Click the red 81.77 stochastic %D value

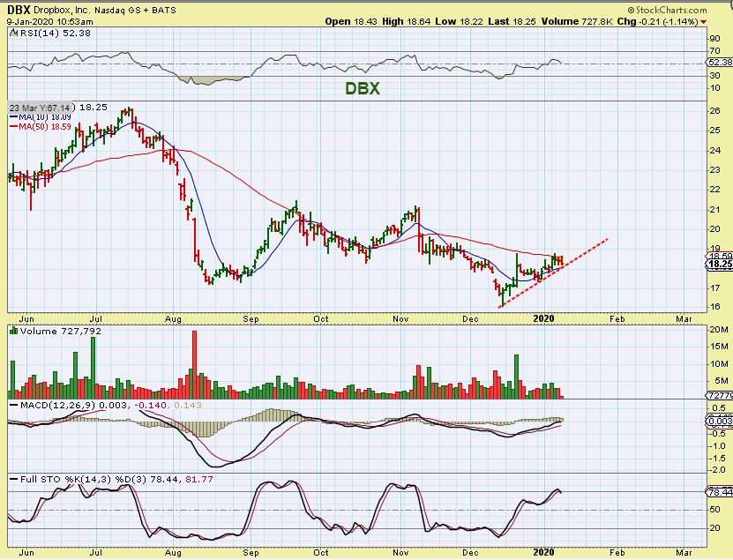[199, 479]
